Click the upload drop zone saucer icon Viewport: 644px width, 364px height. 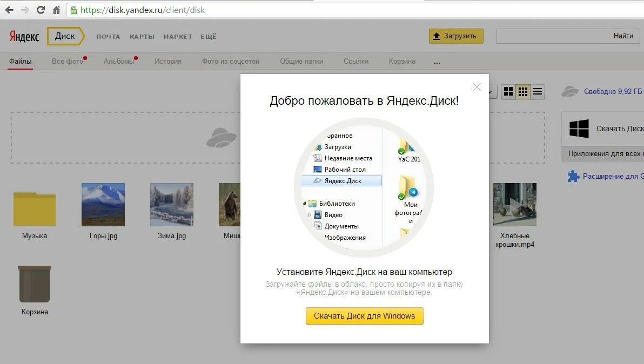[x=222, y=138]
